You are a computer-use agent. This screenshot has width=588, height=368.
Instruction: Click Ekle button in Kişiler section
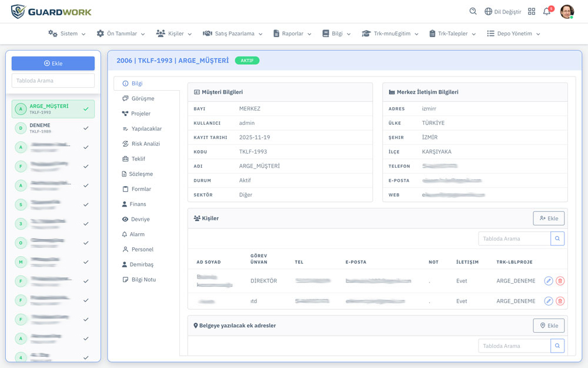click(x=549, y=218)
